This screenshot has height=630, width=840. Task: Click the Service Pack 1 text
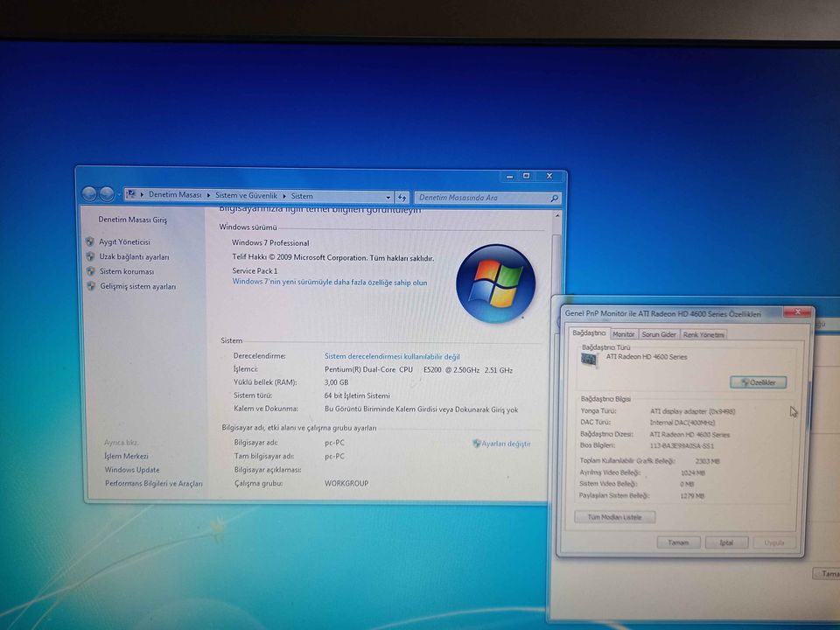[x=255, y=271]
